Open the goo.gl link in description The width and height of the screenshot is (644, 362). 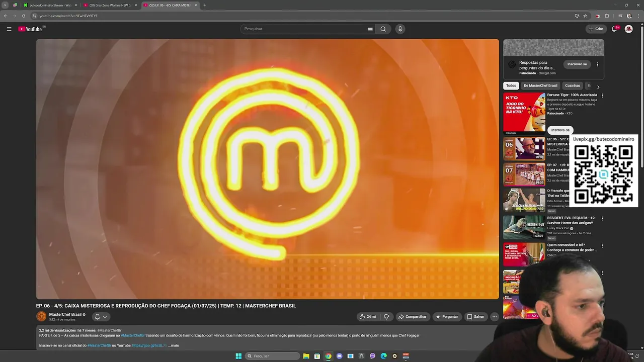coord(148,345)
